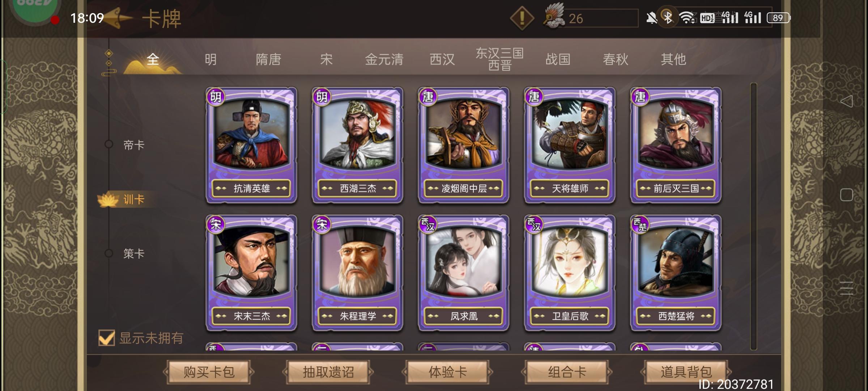
Task: Select the lotus 训卡 category icon
Action: 108,199
